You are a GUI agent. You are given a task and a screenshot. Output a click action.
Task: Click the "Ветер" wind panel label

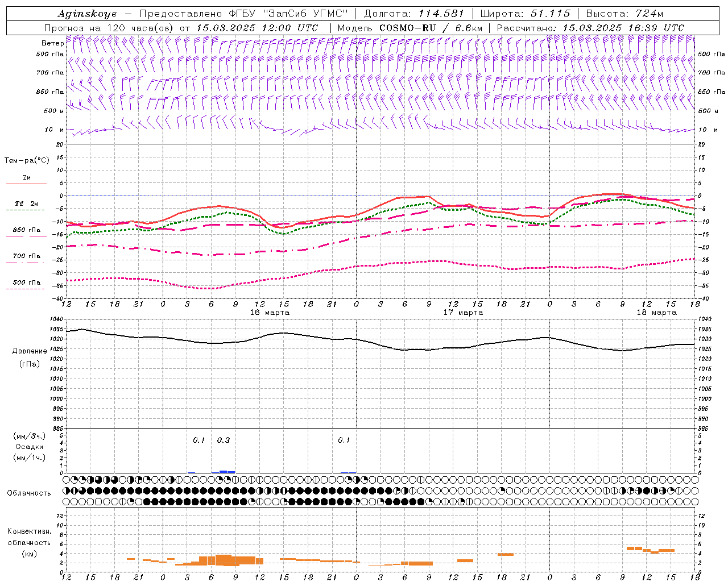tap(52, 43)
